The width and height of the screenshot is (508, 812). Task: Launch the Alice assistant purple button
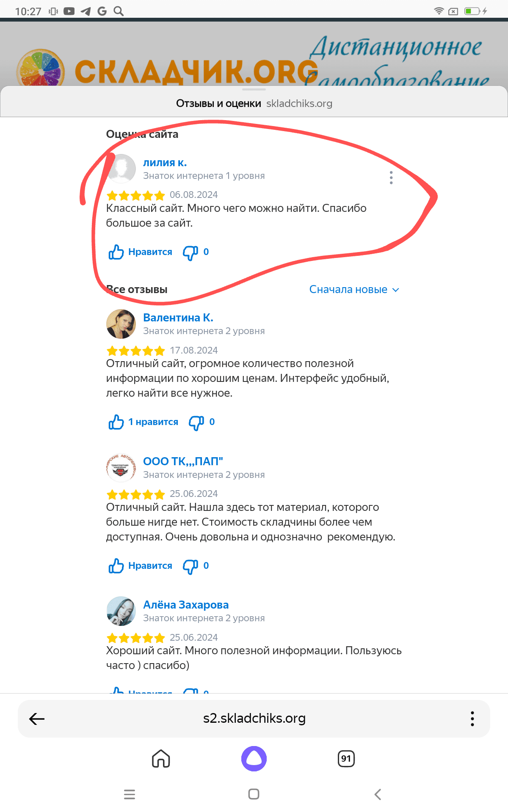click(254, 759)
